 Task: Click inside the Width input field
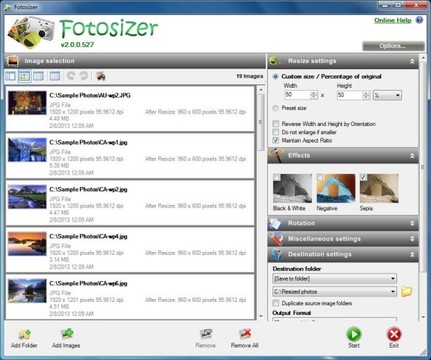pyautogui.click(x=297, y=95)
